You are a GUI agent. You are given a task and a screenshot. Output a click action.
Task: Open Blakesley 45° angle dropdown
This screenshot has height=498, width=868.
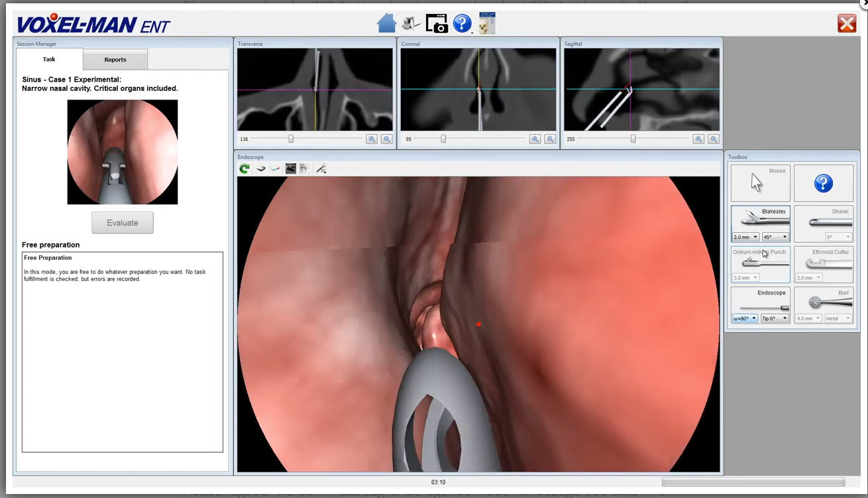point(775,237)
